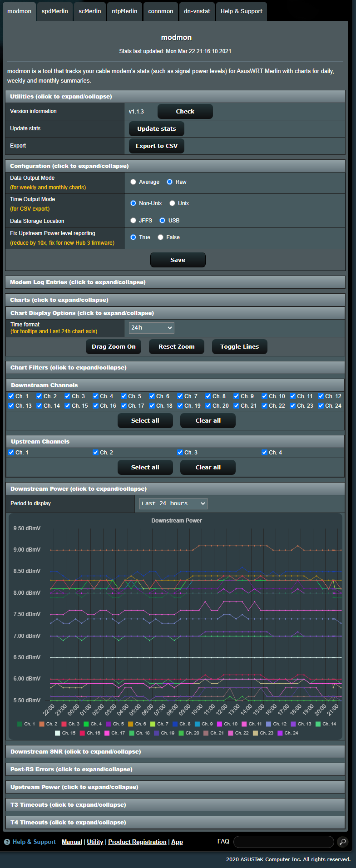The height and width of the screenshot is (868, 356).
Task: Expand Post-RS Errors section
Action: coord(175,769)
